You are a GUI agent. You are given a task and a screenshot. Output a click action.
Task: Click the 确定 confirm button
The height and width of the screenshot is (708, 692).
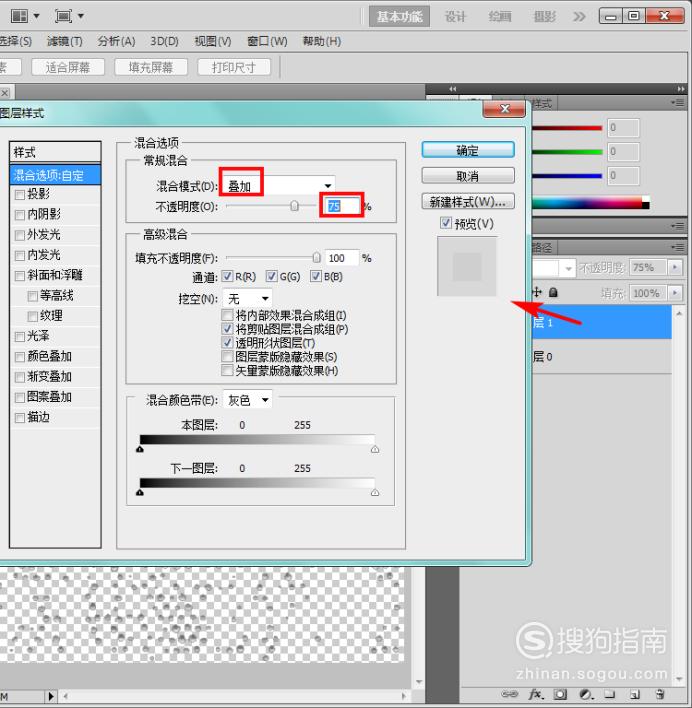pyautogui.click(x=468, y=150)
